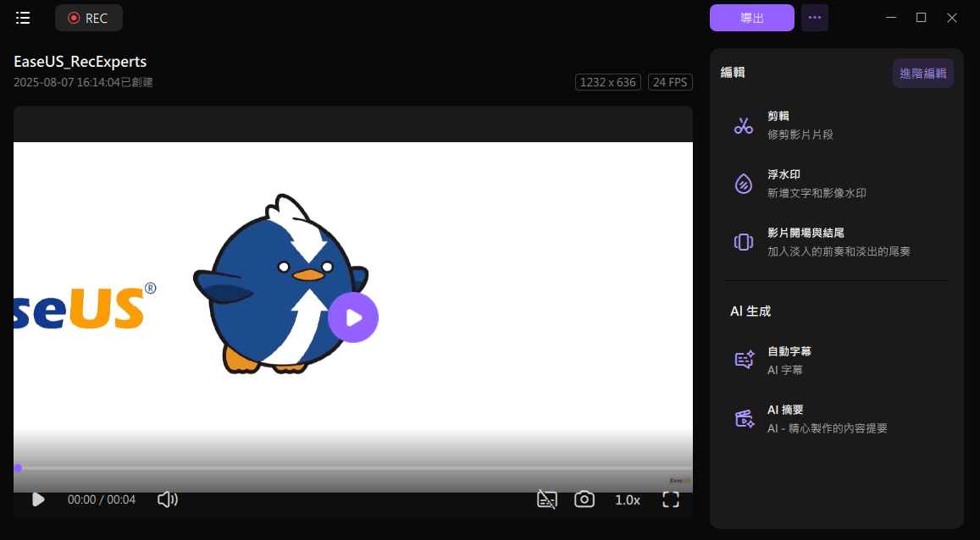
Task: Maximize the application window
Action: [x=922, y=18]
